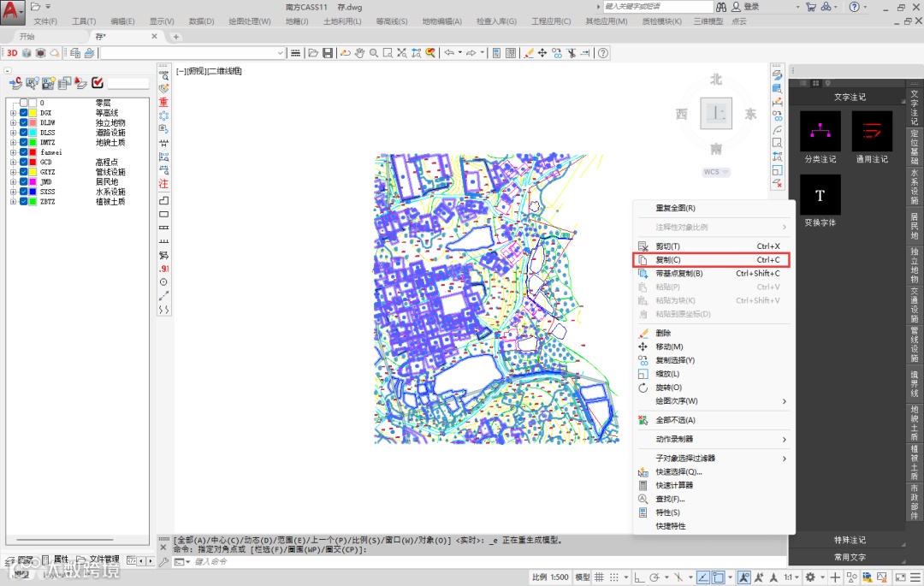Uncheck the DGX layer visibility checkbox
The height and width of the screenshot is (586, 924).
pos(24,112)
